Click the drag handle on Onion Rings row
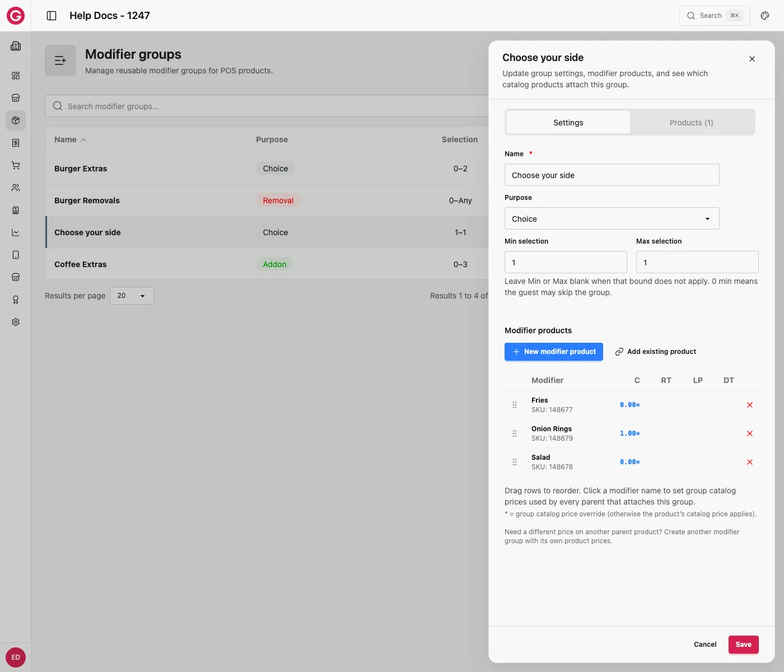 pos(515,433)
